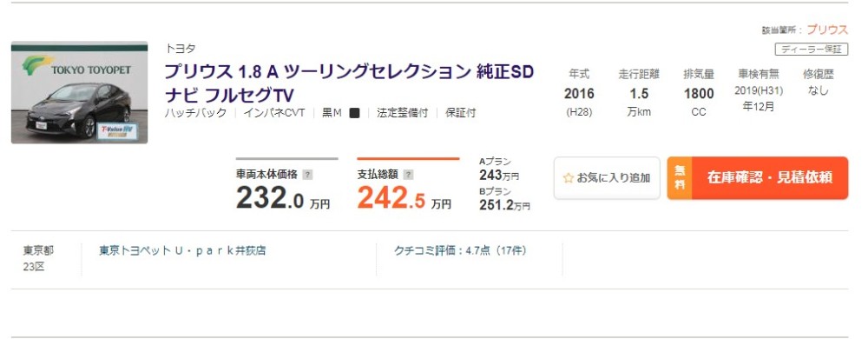Open the 東京トヨペット U-park井荻店 dealer link

pos(182,250)
